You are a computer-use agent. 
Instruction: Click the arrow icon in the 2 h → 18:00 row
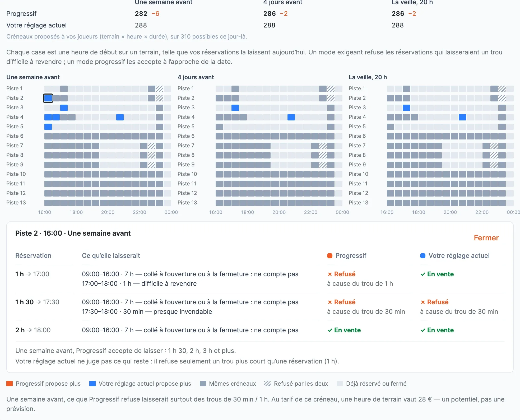[29, 330]
